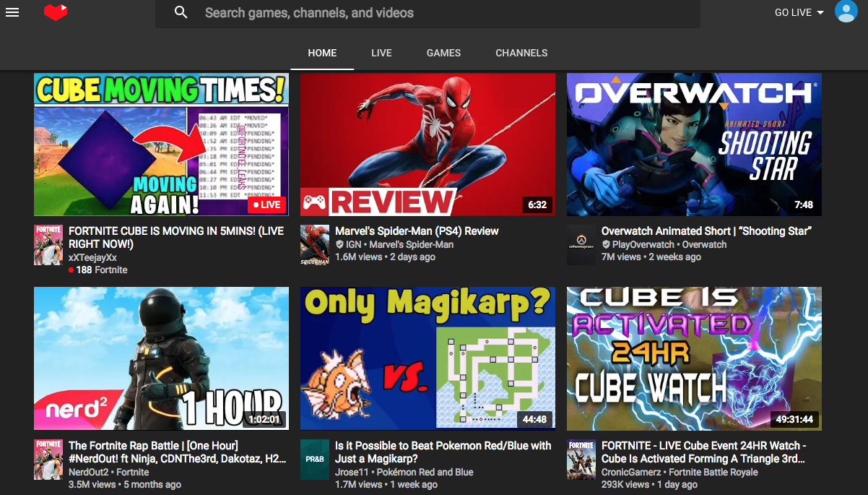
Task: Expand the GO LIVE dropdown
Action: (799, 12)
